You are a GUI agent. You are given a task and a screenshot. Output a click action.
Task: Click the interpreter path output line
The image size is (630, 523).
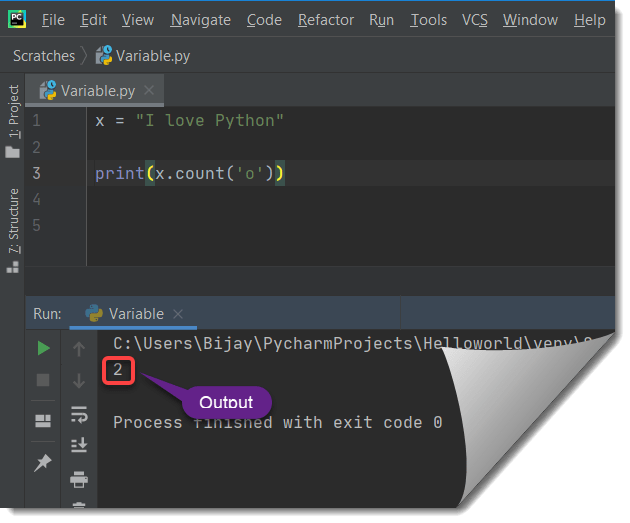352,344
